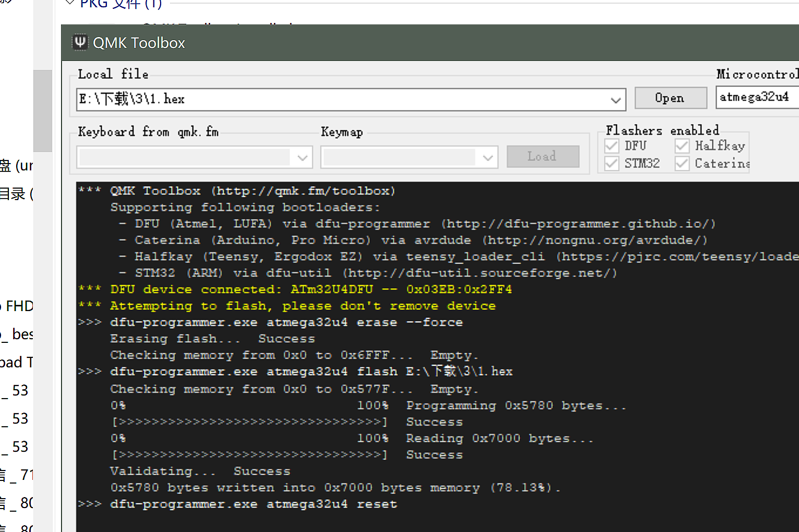Click the dfu-programmer.github.io link
The image size is (799, 532).
[578, 224]
